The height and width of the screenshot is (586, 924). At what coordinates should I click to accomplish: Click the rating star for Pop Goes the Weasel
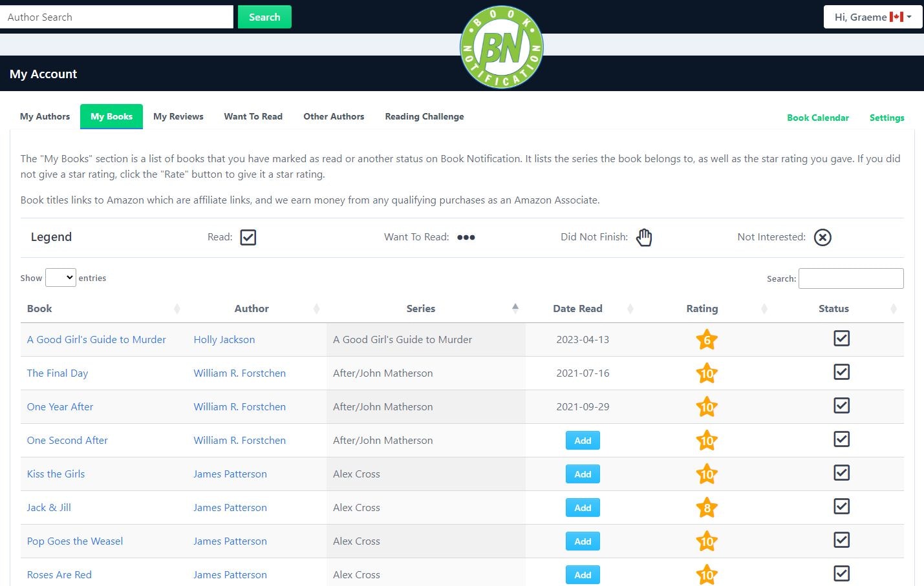(707, 541)
